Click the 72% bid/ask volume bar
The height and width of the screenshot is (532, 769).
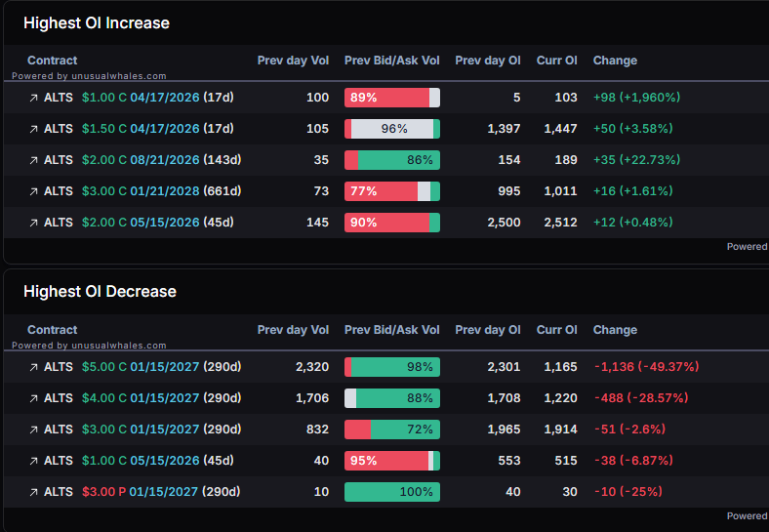tap(392, 430)
